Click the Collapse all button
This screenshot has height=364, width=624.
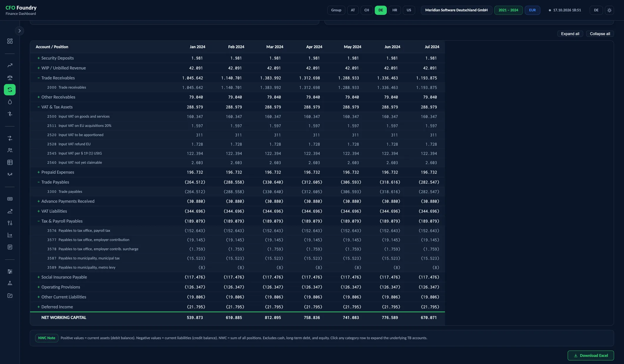click(x=600, y=34)
